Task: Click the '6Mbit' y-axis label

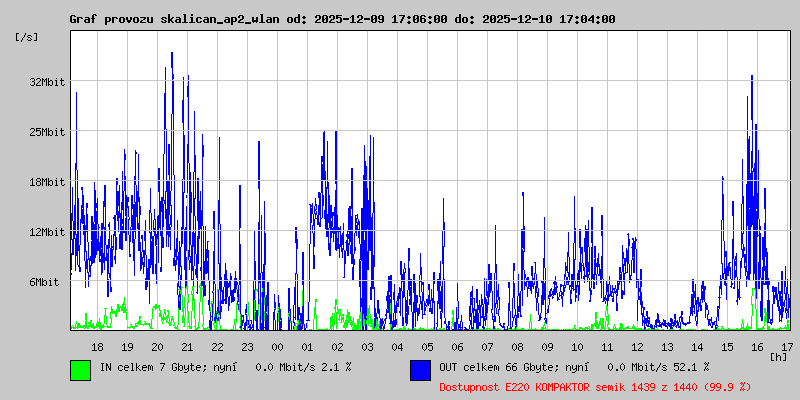Action: [44, 282]
